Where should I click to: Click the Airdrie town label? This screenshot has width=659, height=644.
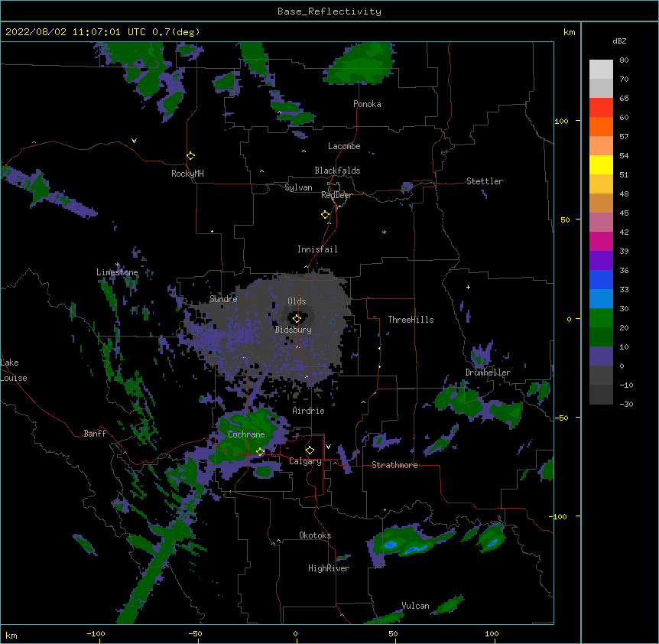[x=309, y=411]
